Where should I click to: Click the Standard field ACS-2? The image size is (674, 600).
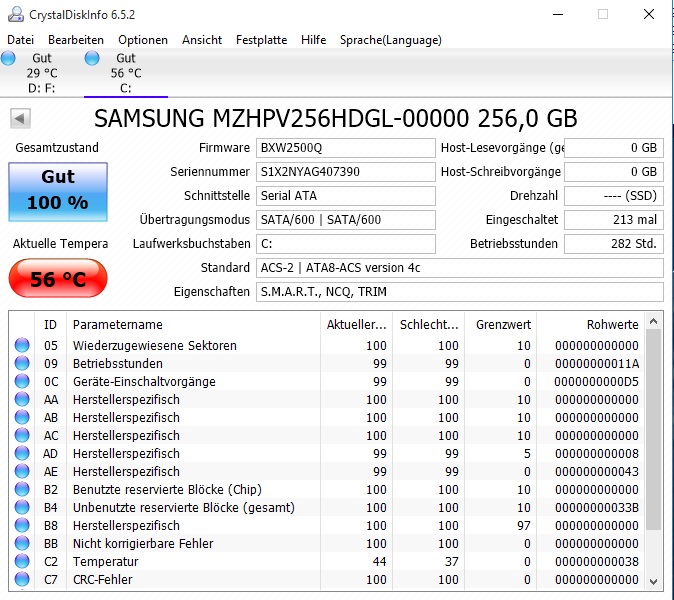460,268
